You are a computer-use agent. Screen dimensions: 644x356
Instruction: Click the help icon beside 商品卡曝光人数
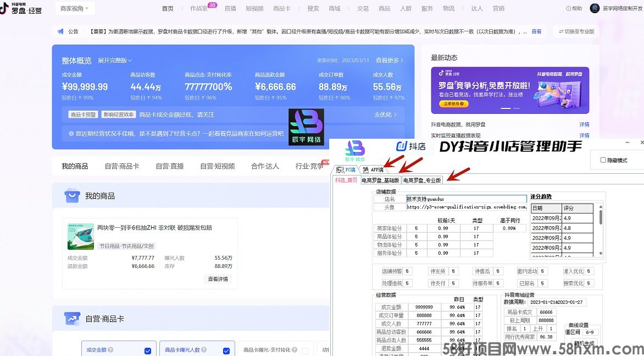click(x=203, y=350)
